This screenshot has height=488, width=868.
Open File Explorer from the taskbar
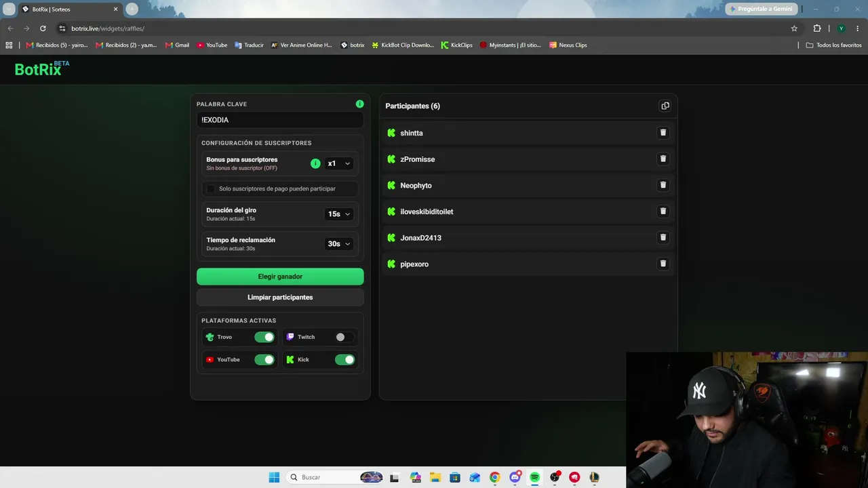tap(435, 477)
